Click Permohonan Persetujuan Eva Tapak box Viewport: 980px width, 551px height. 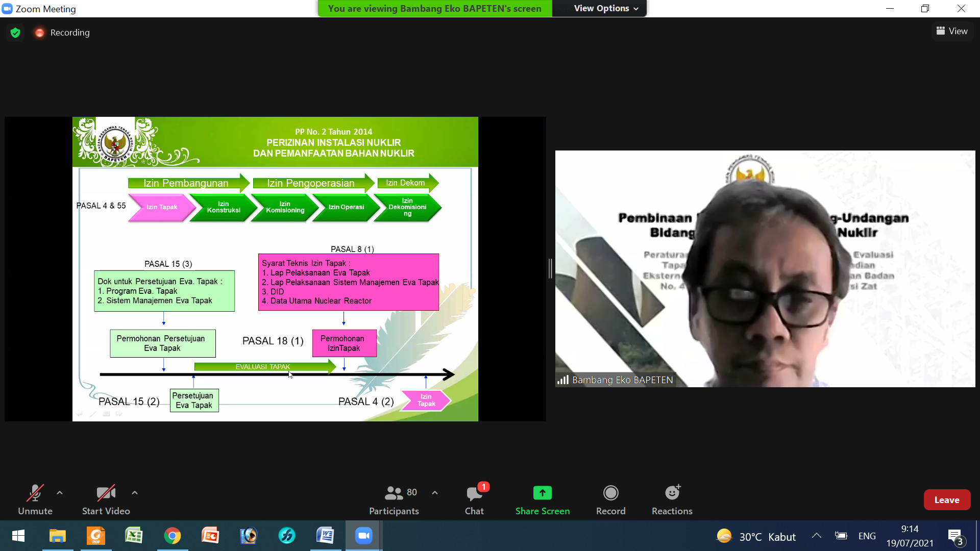coord(163,343)
